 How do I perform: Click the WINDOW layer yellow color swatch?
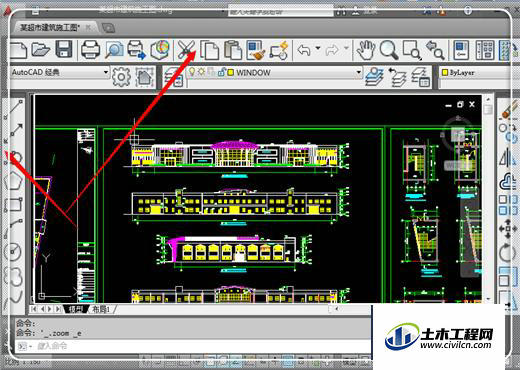231,72
